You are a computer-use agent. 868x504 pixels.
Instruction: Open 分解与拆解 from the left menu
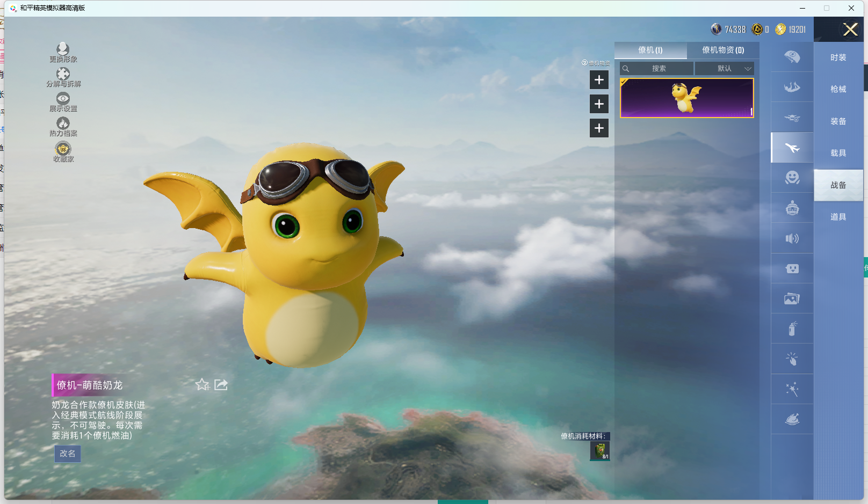(x=63, y=74)
